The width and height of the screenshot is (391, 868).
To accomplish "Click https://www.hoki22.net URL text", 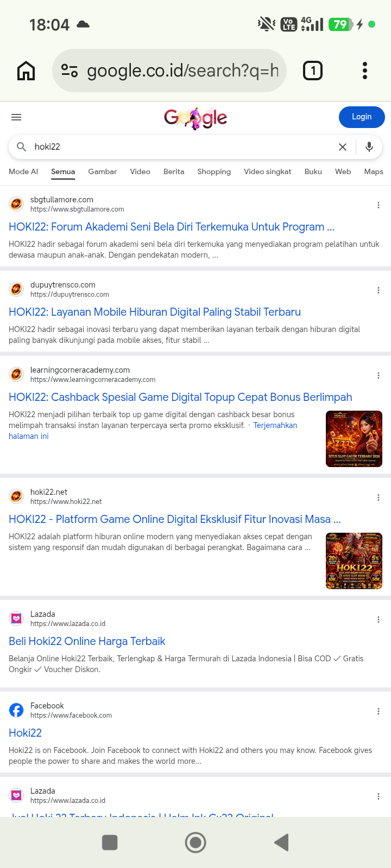I will [66, 502].
